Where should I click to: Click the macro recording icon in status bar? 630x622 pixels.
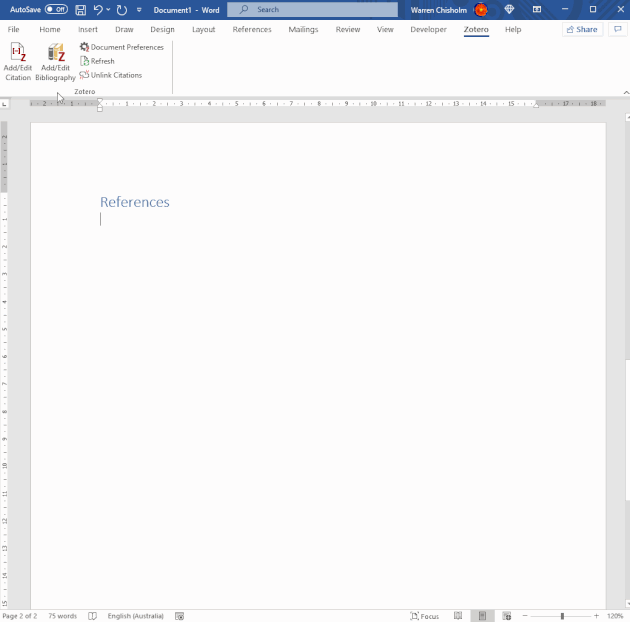[x=180, y=616]
